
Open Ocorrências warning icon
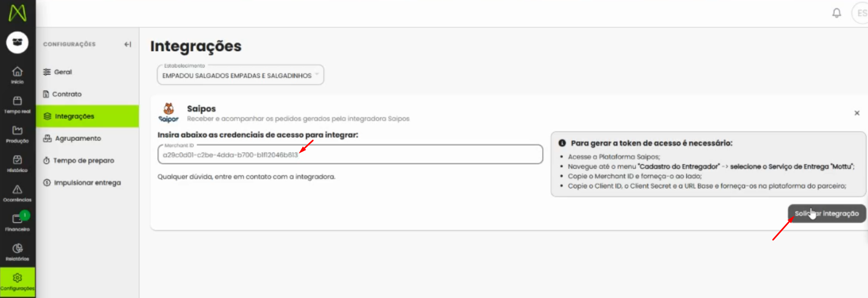(17, 193)
